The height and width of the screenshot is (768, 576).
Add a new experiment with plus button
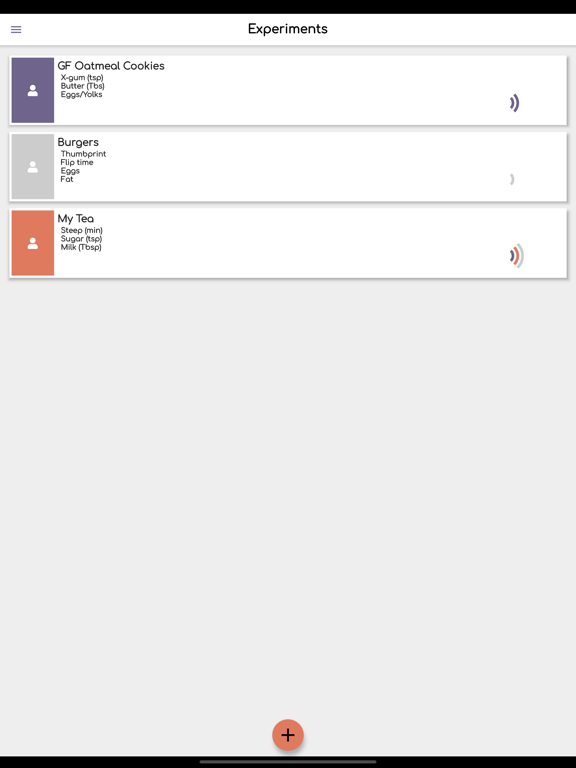pos(288,735)
